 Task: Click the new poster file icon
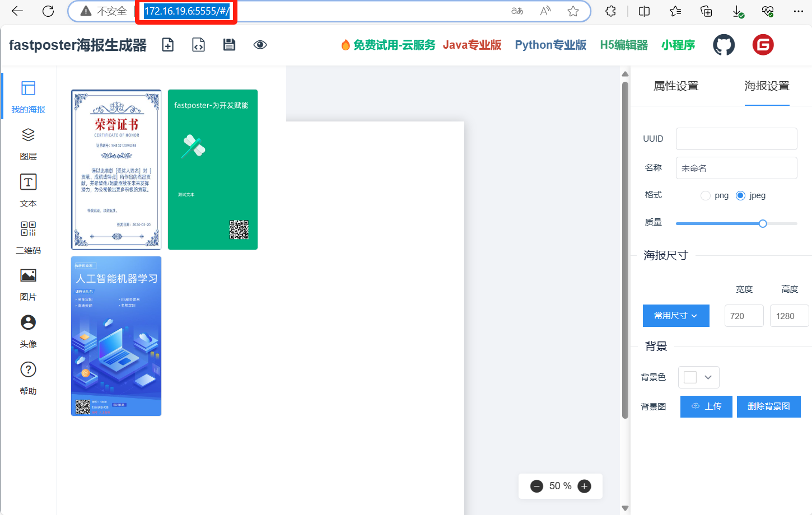click(167, 45)
